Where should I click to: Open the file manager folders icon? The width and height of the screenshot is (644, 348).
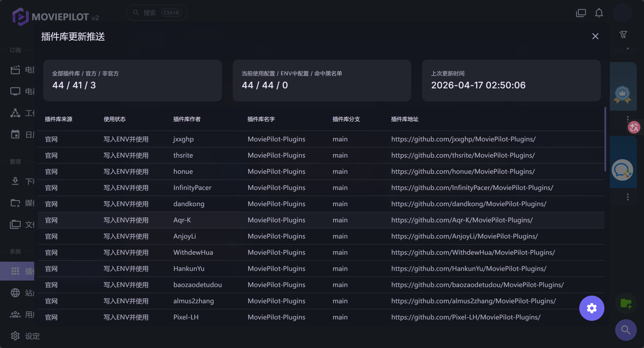point(15,224)
